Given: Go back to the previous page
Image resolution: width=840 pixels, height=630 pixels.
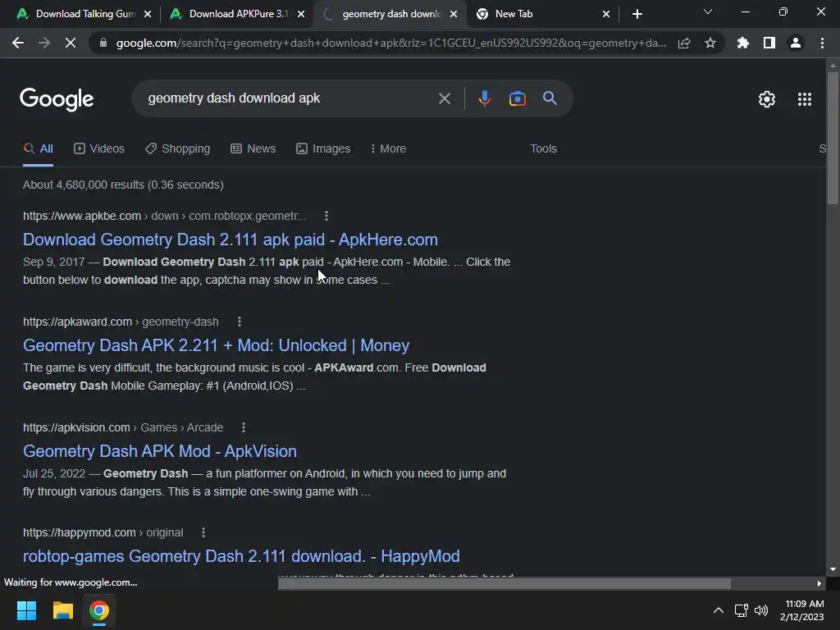Looking at the screenshot, I should pos(18,43).
